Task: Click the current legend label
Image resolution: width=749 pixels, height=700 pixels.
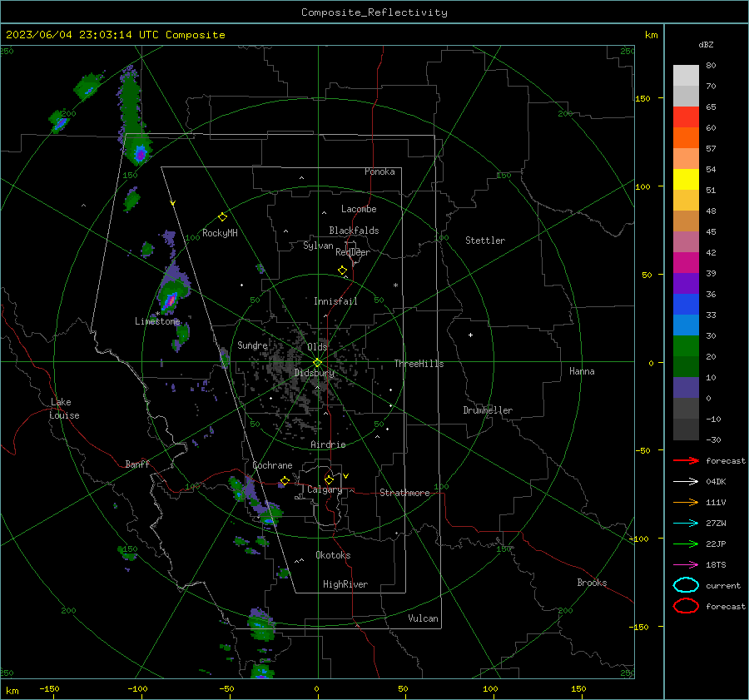Action: pos(722,586)
